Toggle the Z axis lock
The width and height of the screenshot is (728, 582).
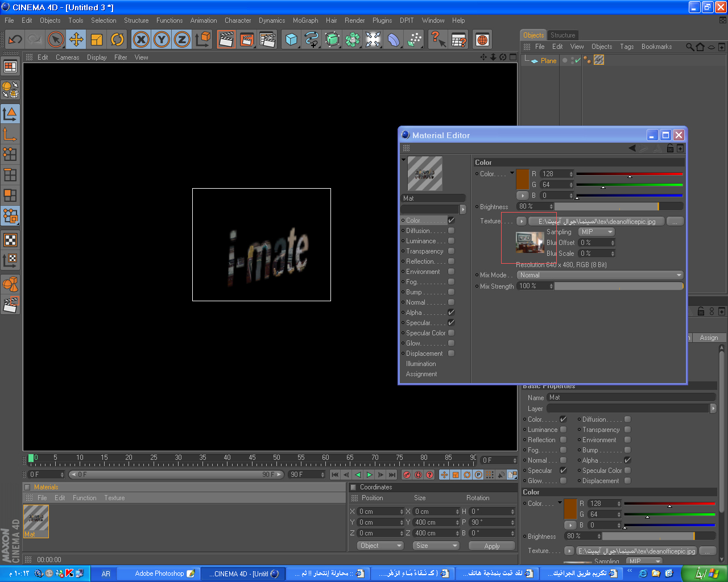pyautogui.click(x=182, y=39)
